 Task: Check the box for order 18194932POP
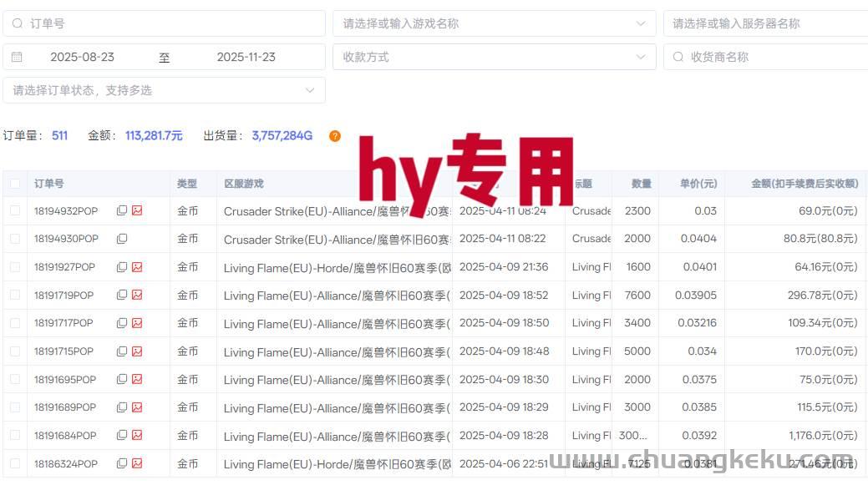coord(15,211)
